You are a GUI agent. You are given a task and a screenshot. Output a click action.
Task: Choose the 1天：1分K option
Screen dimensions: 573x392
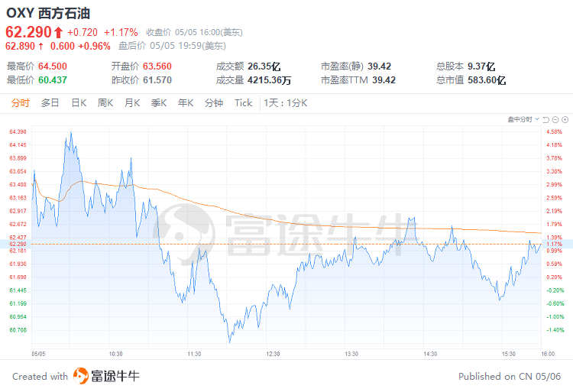(x=286, y=103)
